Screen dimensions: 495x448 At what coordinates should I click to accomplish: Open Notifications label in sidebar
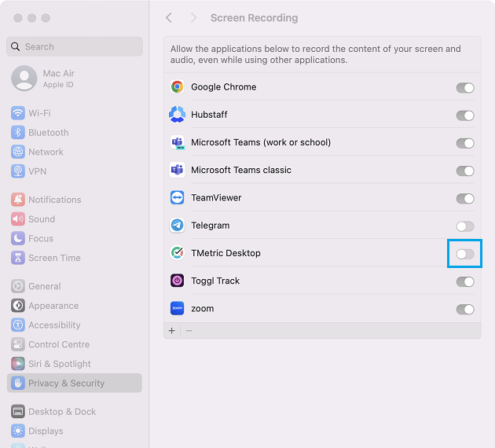55,200
